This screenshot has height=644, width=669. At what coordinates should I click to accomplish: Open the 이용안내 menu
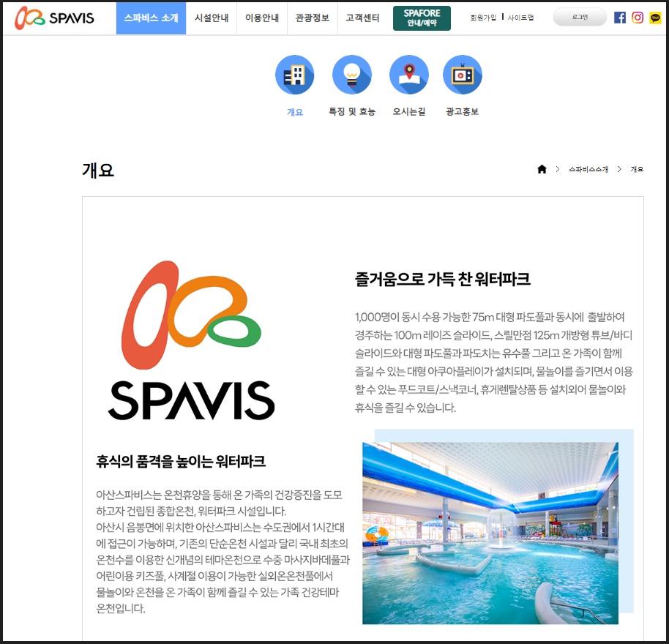262,18
